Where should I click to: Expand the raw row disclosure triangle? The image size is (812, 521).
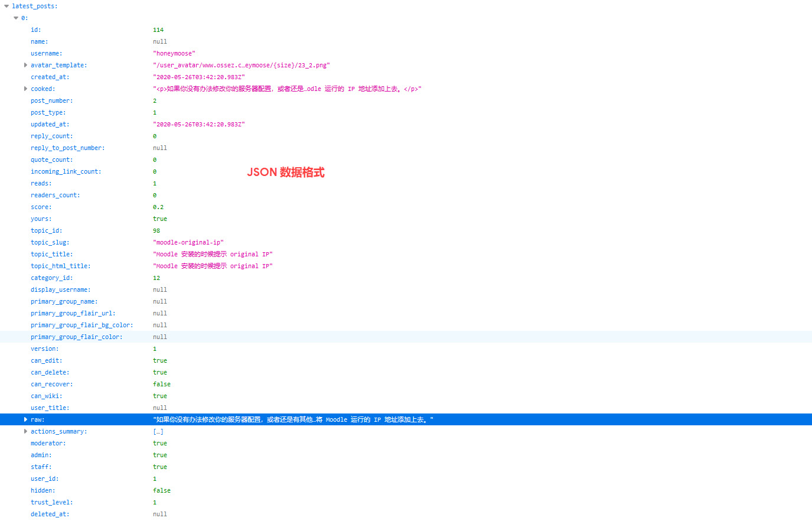coord(25,419)
